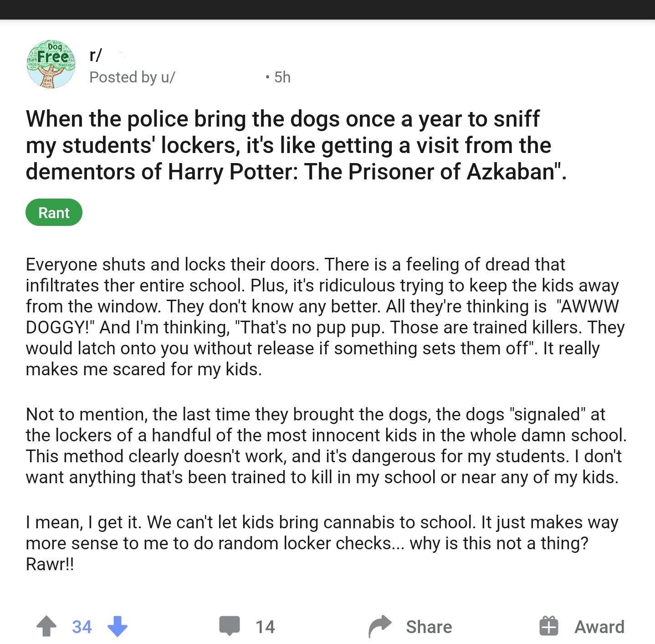
Task: Click the 5h post timestamp
Action: (282, 77)
